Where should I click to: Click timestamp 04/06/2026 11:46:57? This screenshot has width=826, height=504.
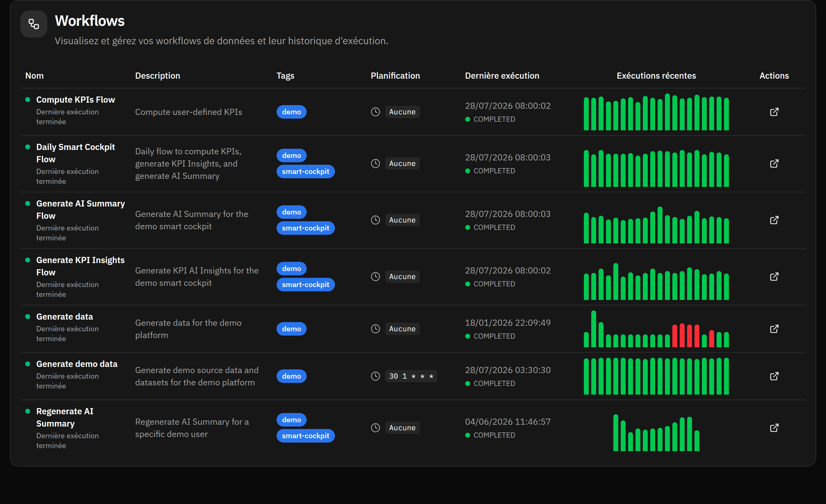[508, 422]
